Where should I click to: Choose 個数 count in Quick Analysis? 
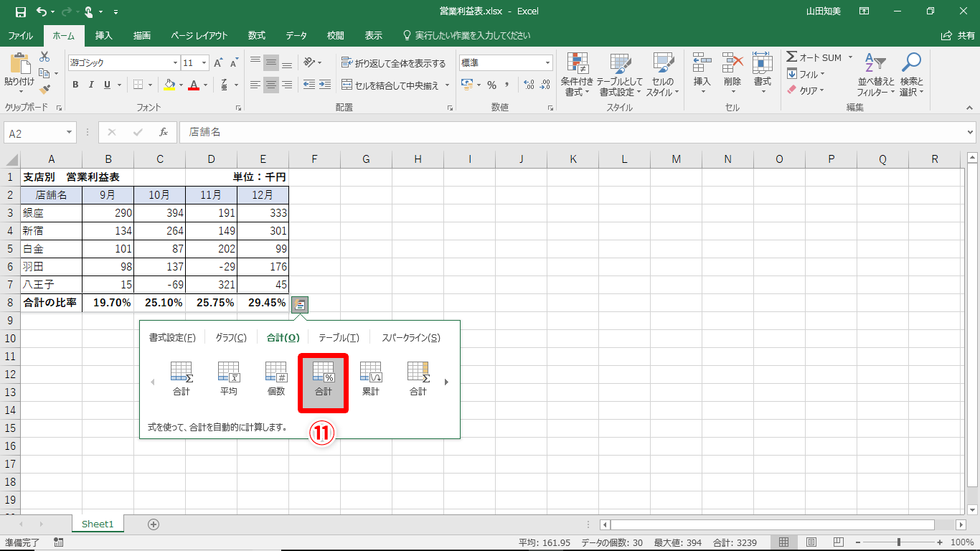[x=276, y=379]
